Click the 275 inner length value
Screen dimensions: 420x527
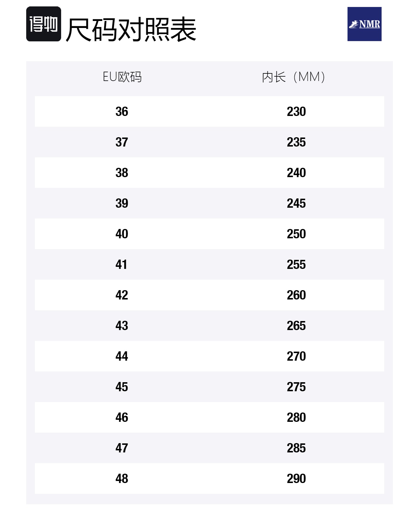pos(296,387)
